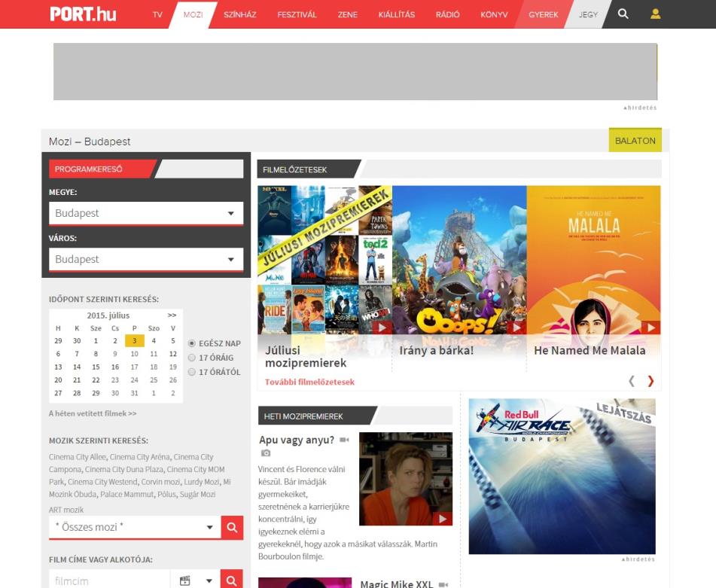716x588 pixels.
Task: Open the SZÍNHÁZ navigation item
Action: 239,14
